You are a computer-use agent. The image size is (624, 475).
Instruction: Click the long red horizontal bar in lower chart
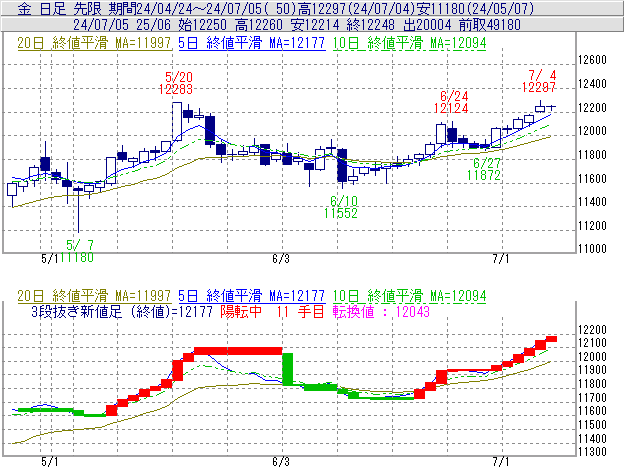[238, 351]
